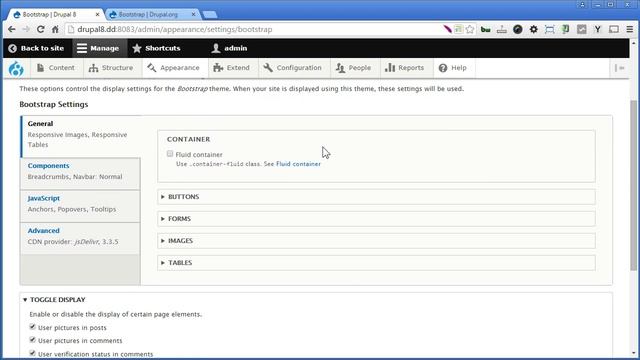Click the Extend puzzle piece icon
The width and height of the screenshot is (640, 360).
218,68
